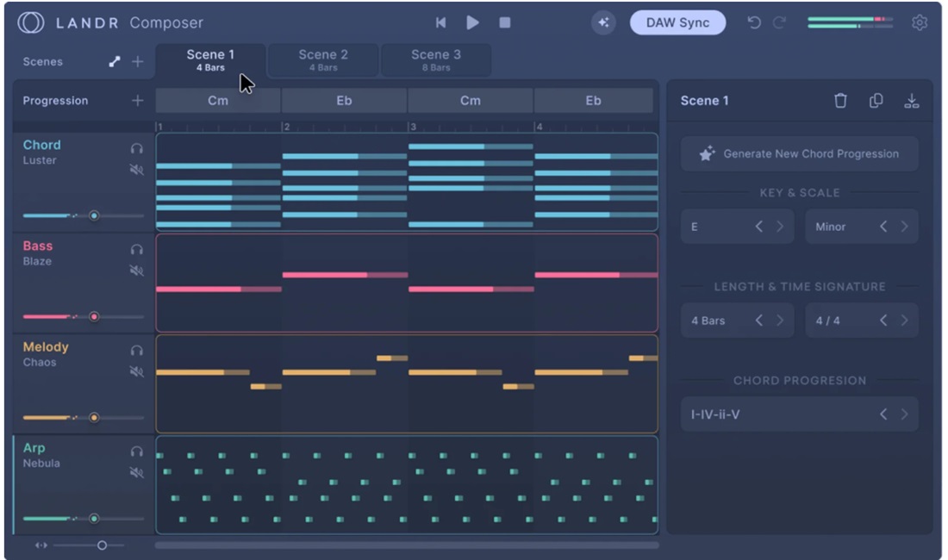Select the Cm chord in bar 3
The height and width of the screenshot is (560, 948).
pyautogui.click(x=471, y=101)
